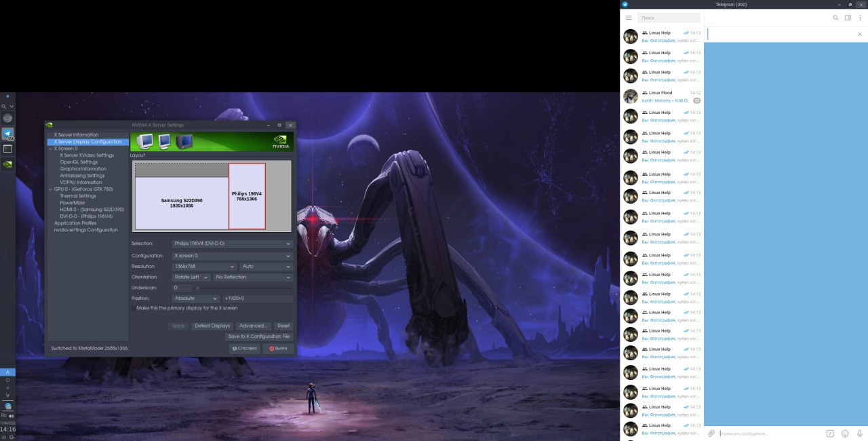Screen dimensions: 868x441
Task: Open the Telegram hamburger menu
Action: coord(629,18)
